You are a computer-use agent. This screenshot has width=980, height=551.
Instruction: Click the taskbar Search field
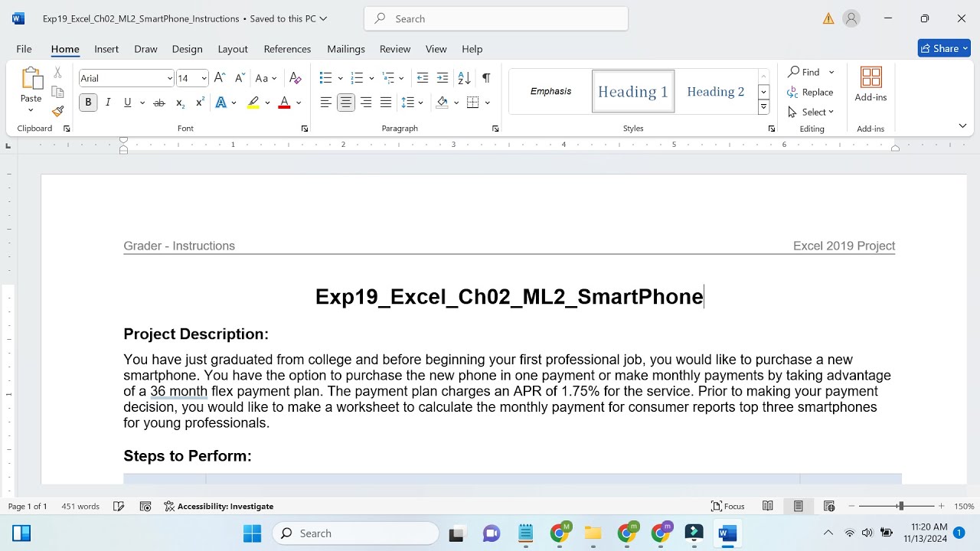(x=356, y=533)
